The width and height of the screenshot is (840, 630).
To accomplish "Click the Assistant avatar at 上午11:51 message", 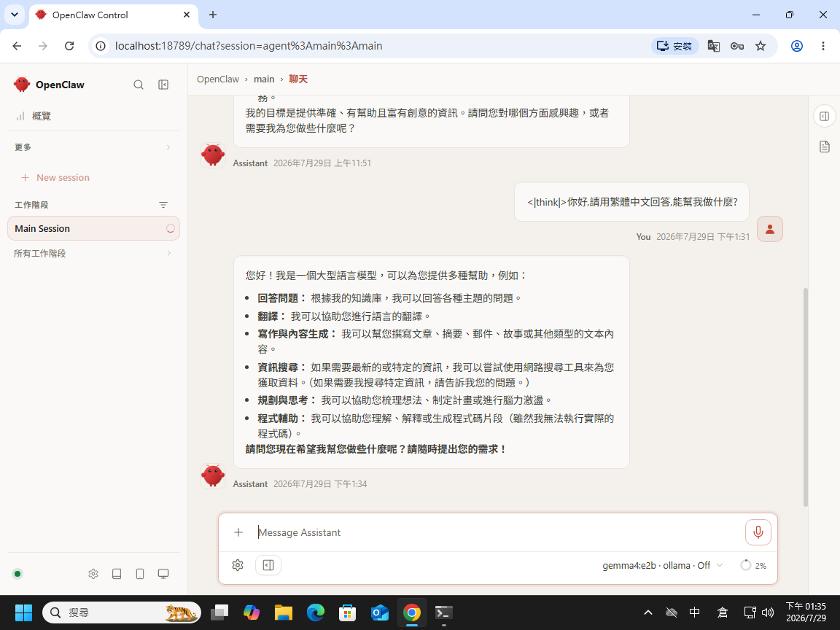I will (x=213, y=155).
